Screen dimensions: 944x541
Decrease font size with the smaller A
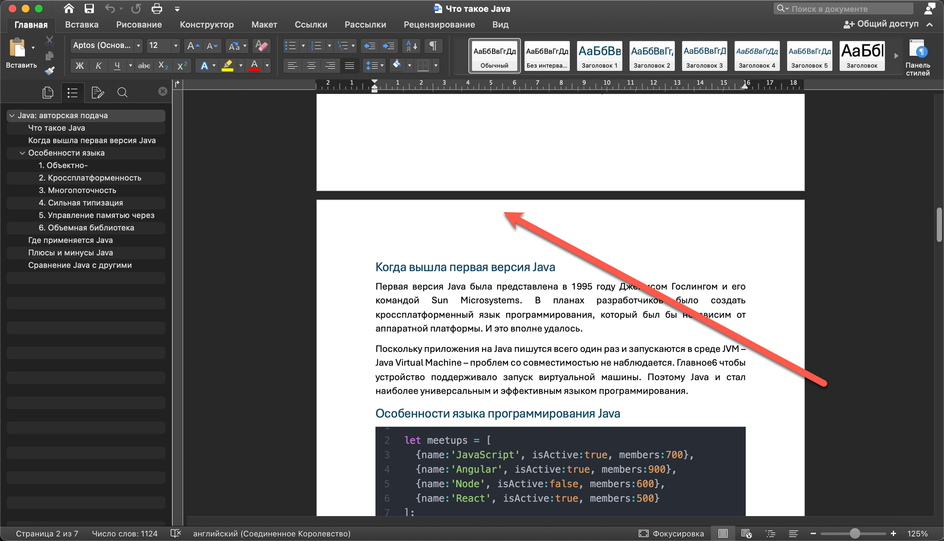[x=211, y=46]
